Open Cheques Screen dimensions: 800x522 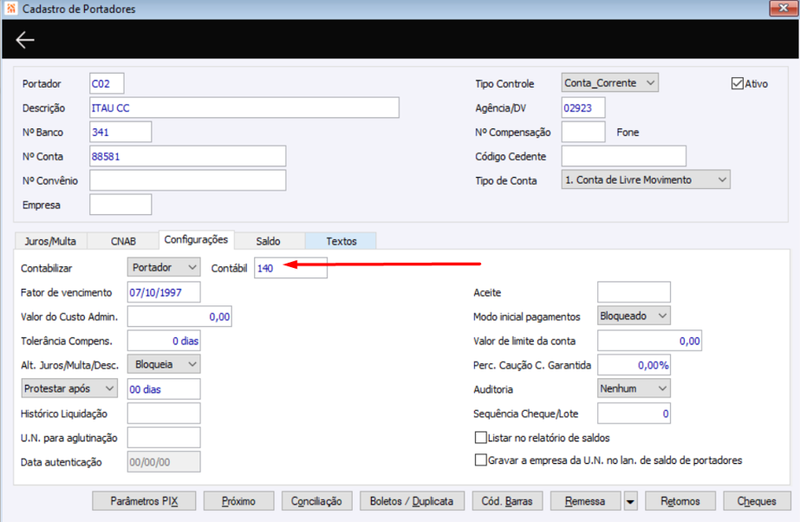757,501
